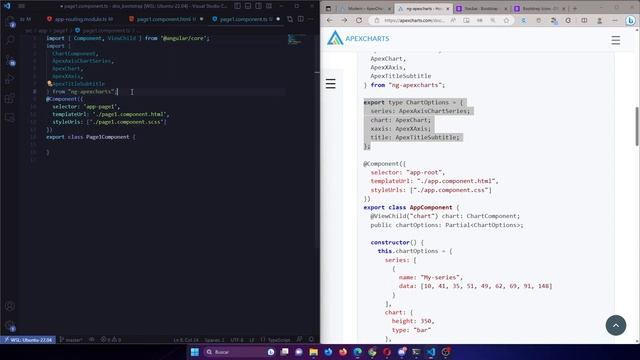
Task: Click page1.component.ts breadcrumb item
Action: [x=103, y=31]
